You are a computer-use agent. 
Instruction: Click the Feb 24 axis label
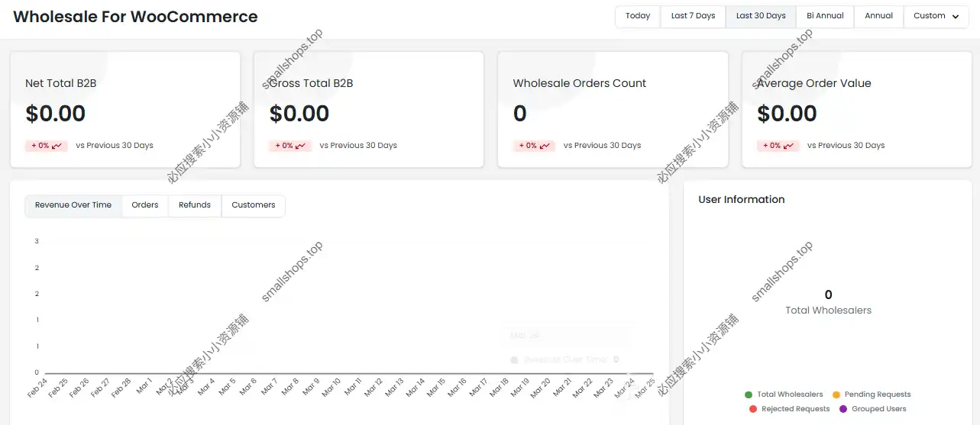coord(38,388)
